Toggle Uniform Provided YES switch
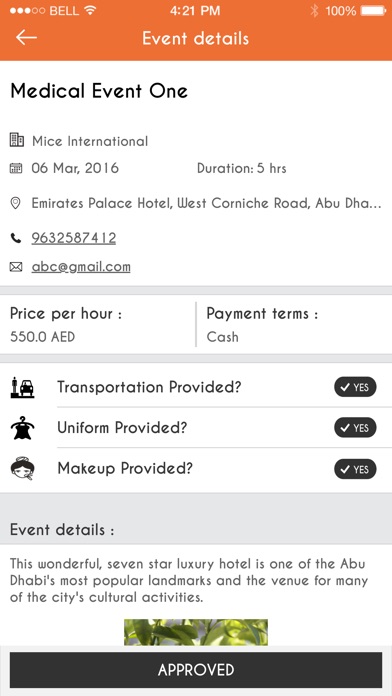Viewport: 392px width, 696px height. (x=355, y=428)
